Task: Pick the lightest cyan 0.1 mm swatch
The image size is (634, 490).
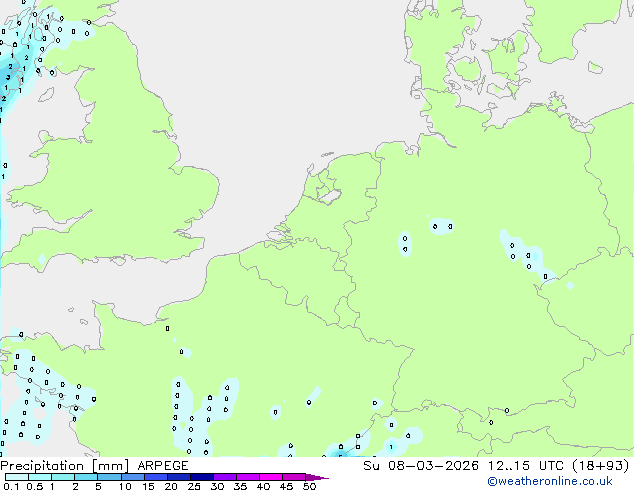Action: [x=17, y=477]
